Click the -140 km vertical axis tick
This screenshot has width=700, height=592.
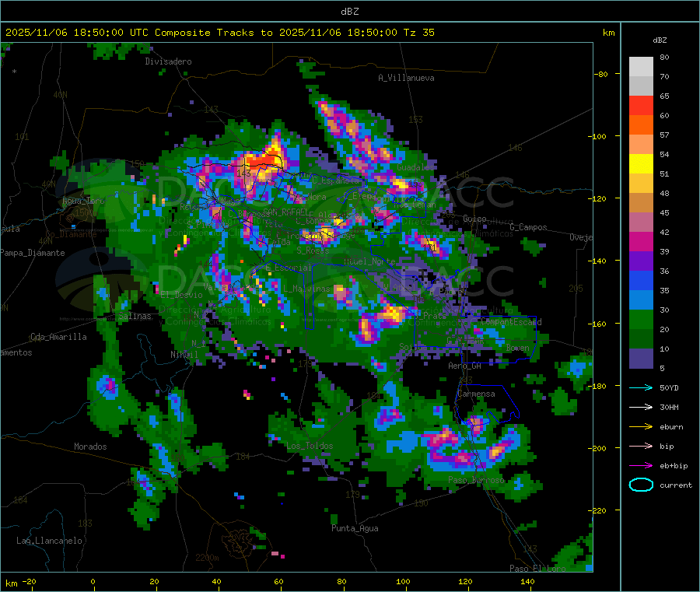tap(599, 261)
